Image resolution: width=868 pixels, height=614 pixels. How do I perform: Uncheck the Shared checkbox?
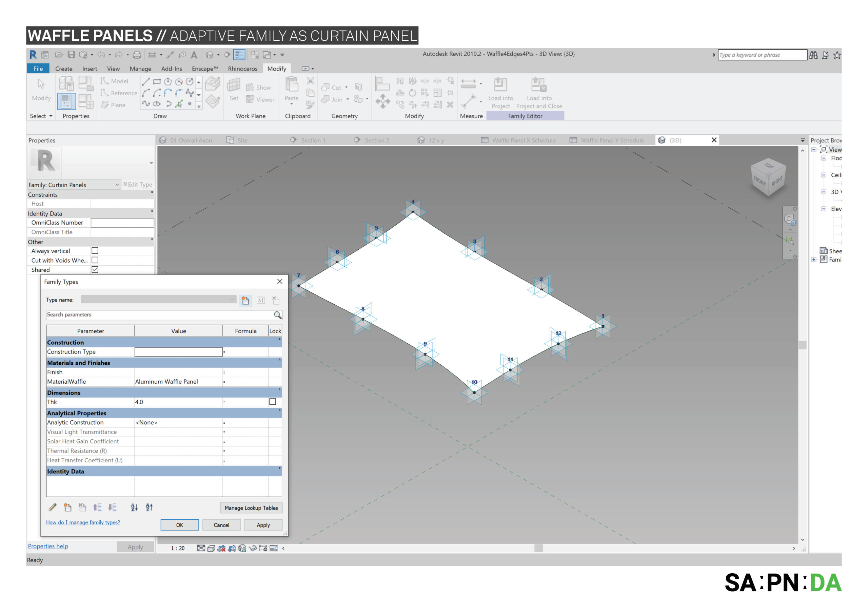(95, 270)
